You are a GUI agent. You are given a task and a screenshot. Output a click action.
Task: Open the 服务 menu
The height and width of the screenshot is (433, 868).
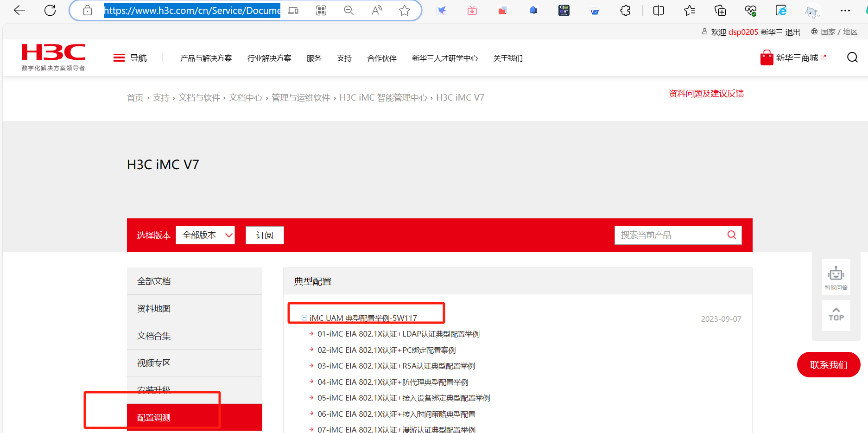pos(314,58)
